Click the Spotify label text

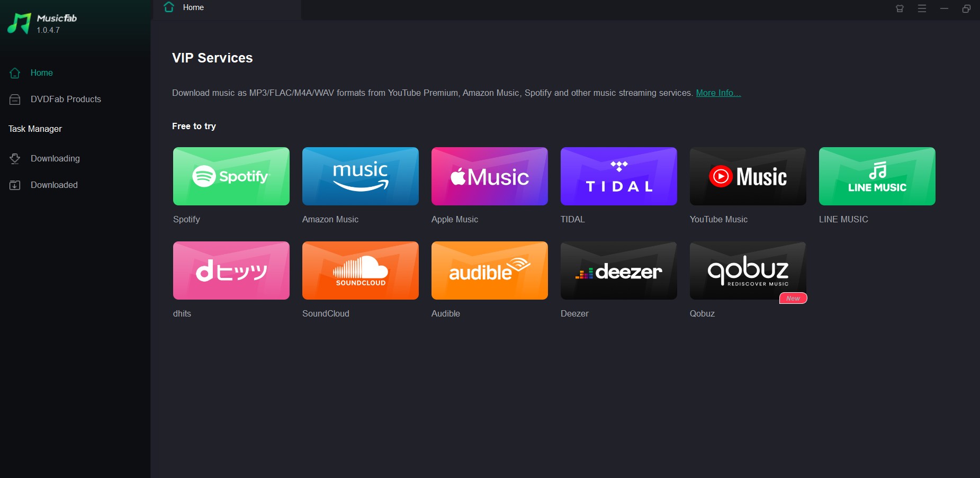186,220
